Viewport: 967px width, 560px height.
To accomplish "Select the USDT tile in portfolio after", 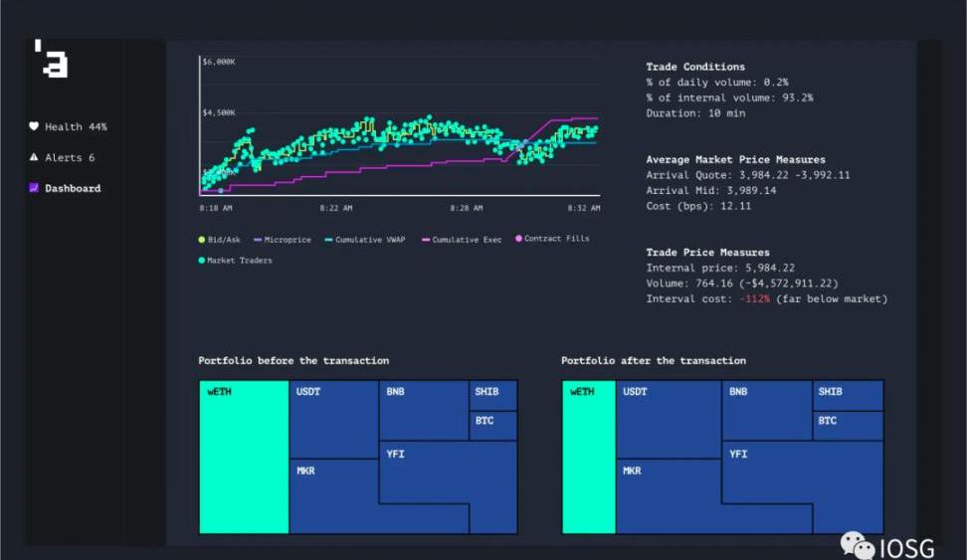I will point(669,420).
